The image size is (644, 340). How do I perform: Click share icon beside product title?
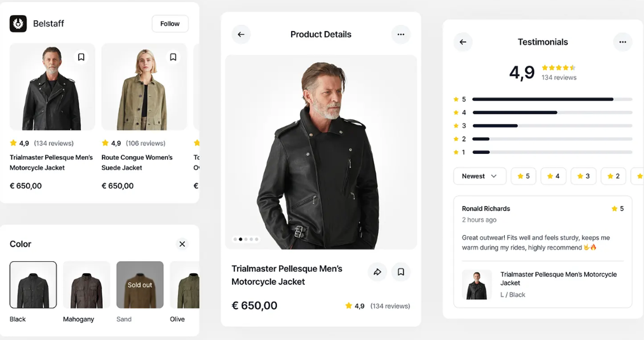[377, 272]
